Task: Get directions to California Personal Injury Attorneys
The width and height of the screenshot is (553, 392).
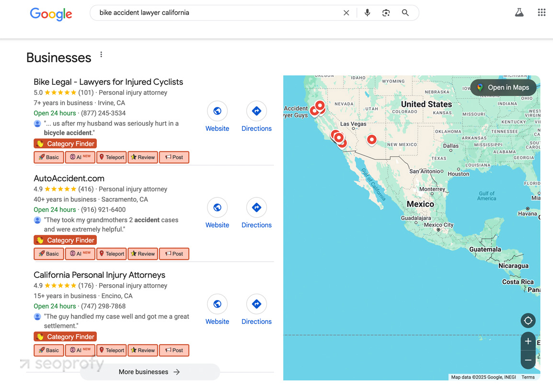Action: 256,304
